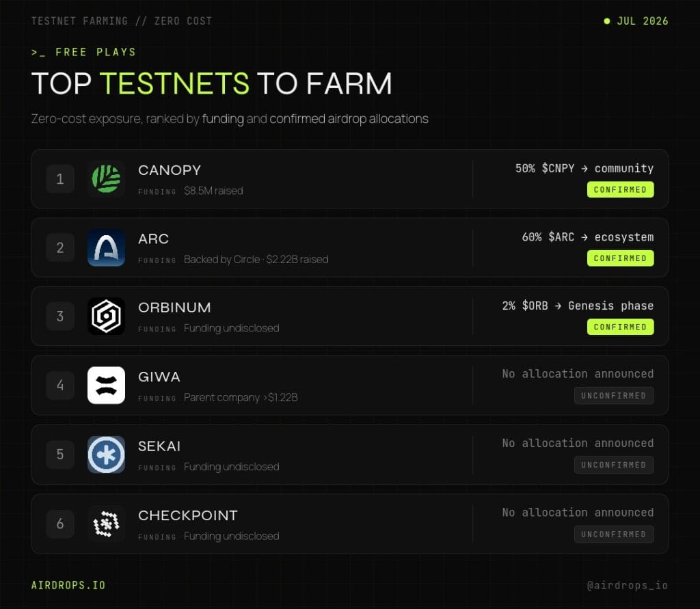Click the UNCONFIRMED badge on Sekai row
Screen dimensions: 700x609
click(614, 465)
